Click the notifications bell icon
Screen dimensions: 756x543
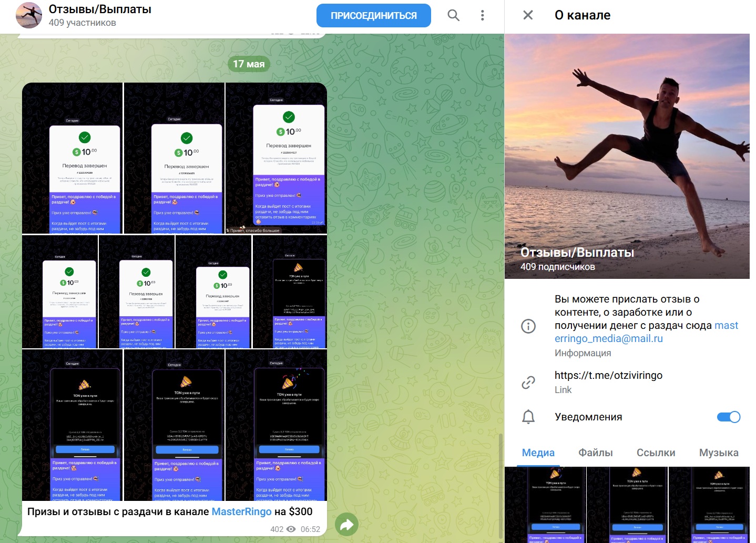pos(528,417)
